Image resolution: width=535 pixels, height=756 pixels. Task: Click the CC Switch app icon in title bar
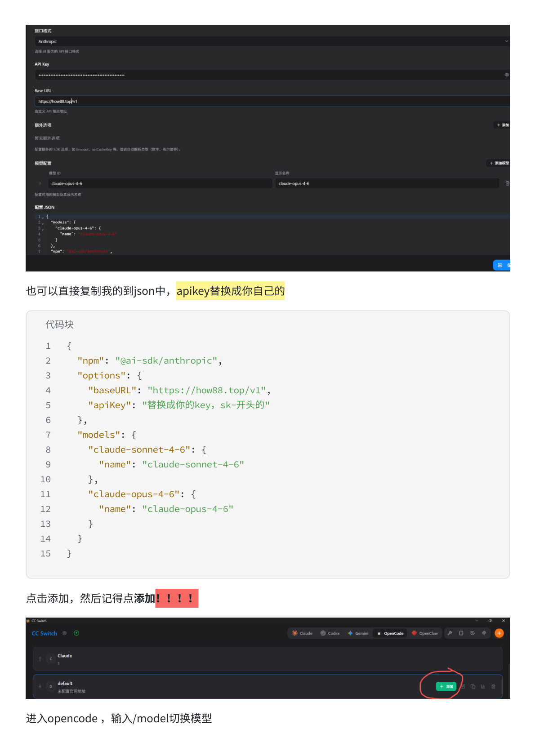pos(28,621)
